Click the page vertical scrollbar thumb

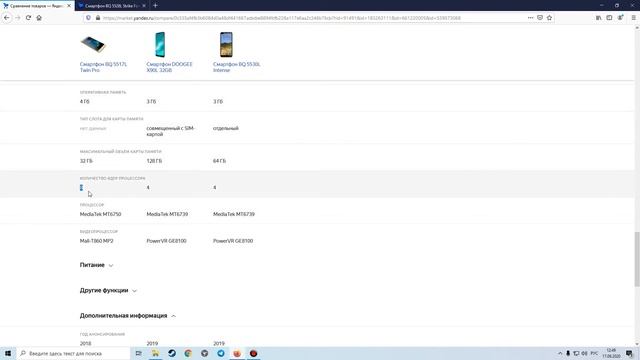637,259
